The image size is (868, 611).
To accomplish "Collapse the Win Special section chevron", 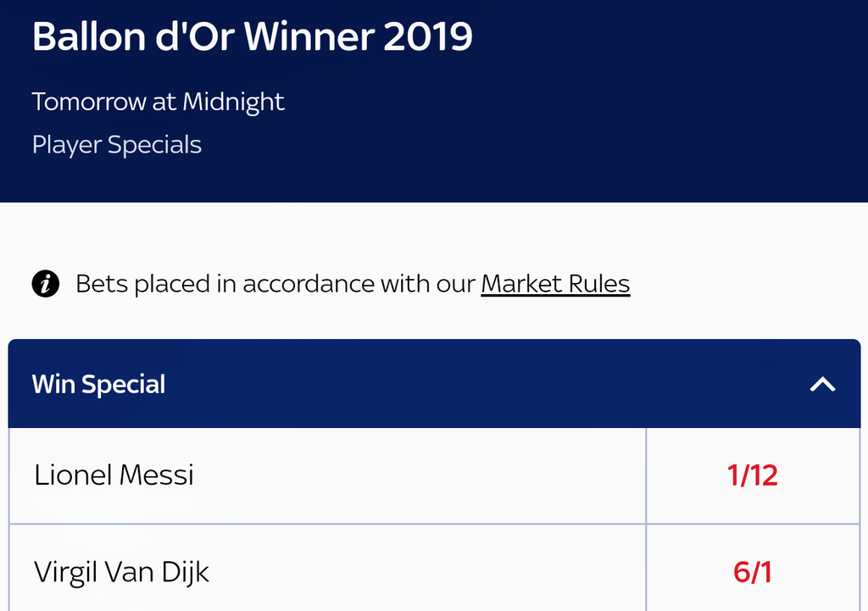I will pyautogui.click(x=822, y=385).
